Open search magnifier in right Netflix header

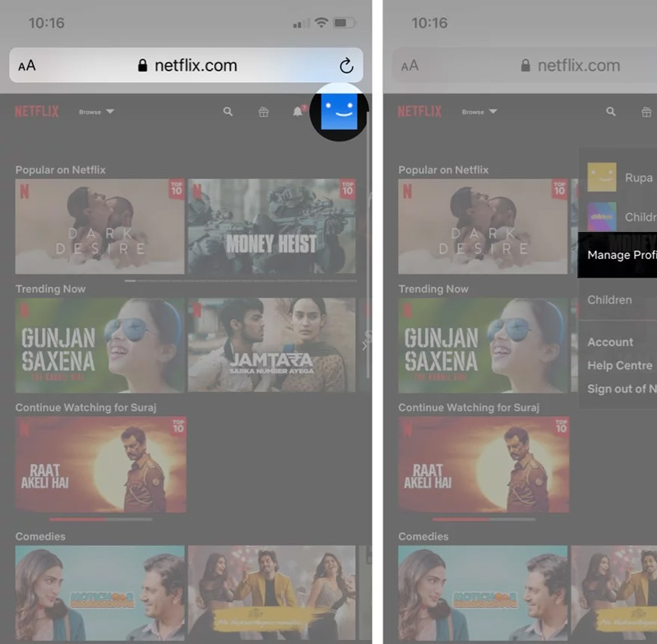tap(611, 112)
